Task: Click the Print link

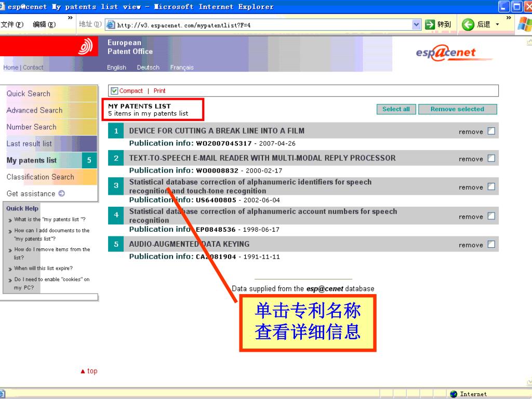Action: pyautogui.click(x=159, y=90)
